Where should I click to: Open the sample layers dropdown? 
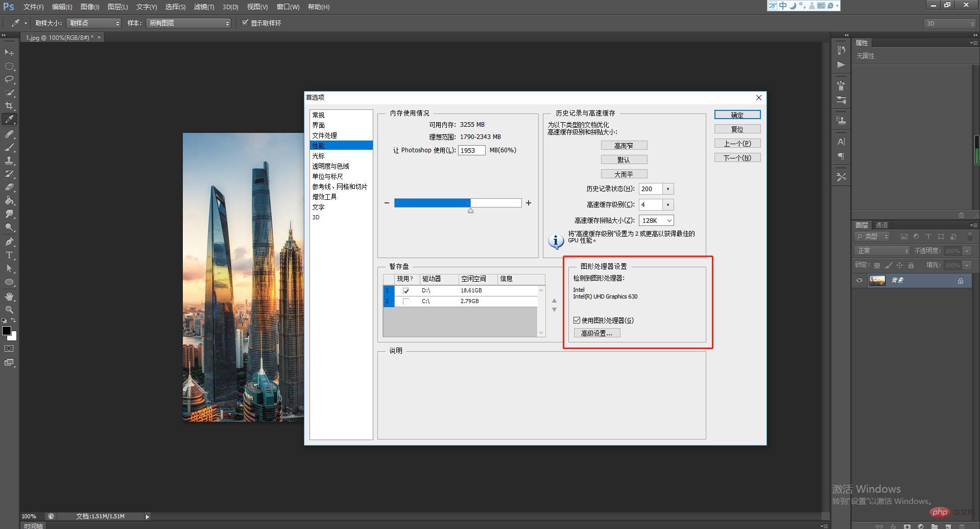[x=188, y=23]
